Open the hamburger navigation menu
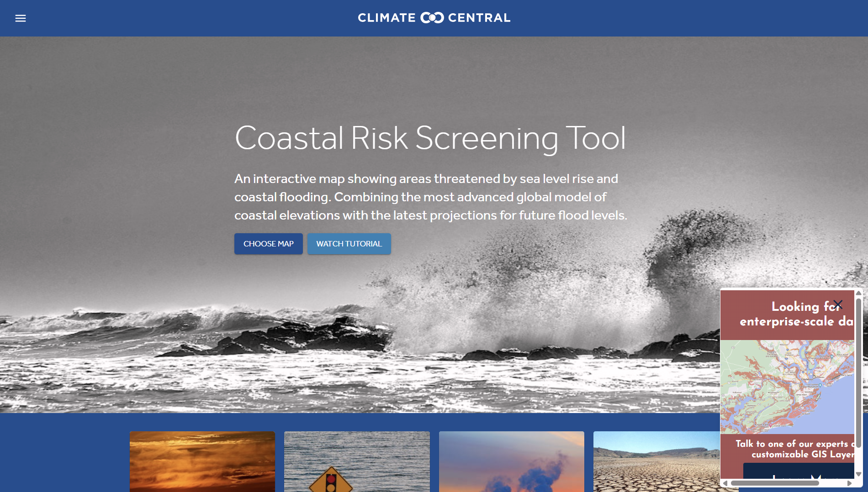868x492 pixels. pos(20,18)
